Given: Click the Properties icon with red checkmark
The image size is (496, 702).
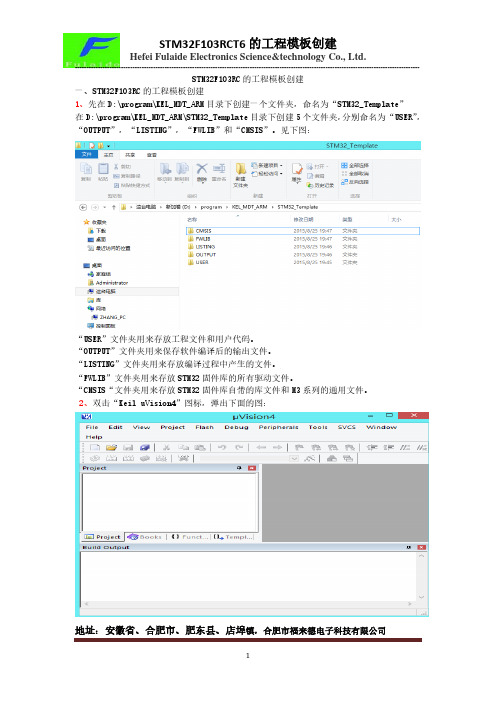Looking at the screenshot, I should 297,169.
